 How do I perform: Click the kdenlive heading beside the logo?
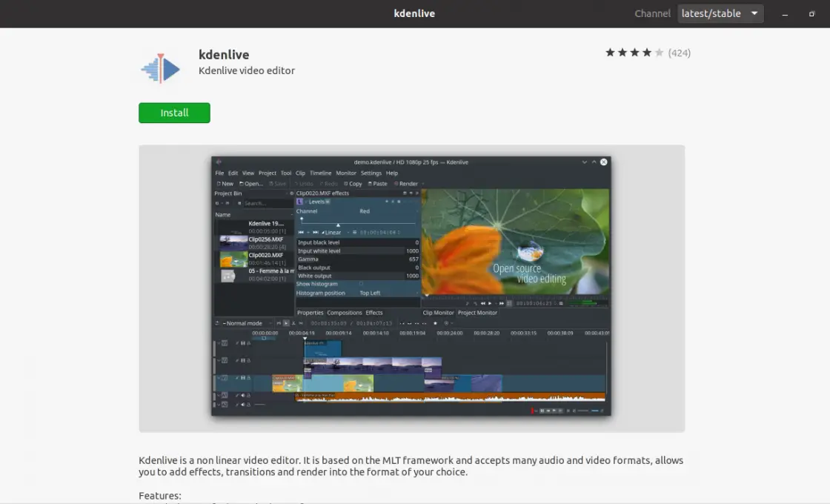click(x=224, y=55)
